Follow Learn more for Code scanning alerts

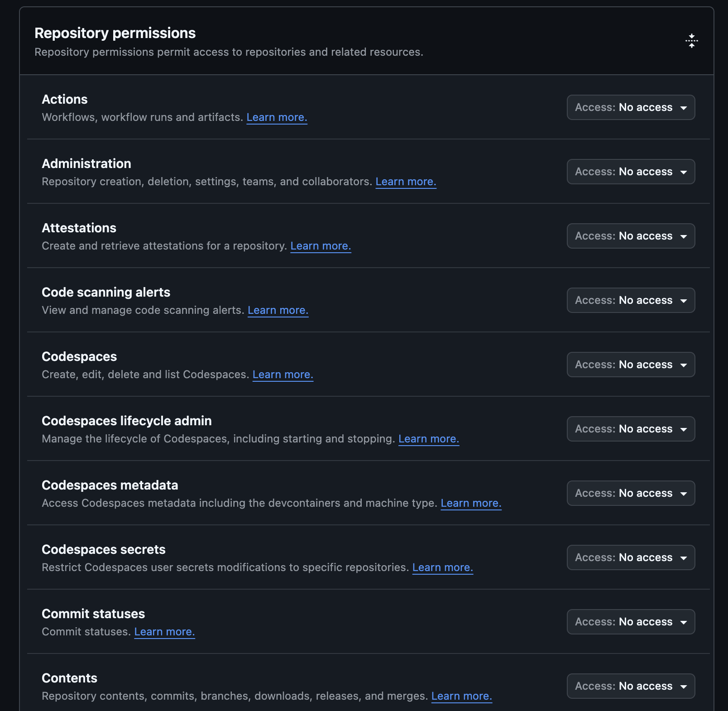coord(278,310)
